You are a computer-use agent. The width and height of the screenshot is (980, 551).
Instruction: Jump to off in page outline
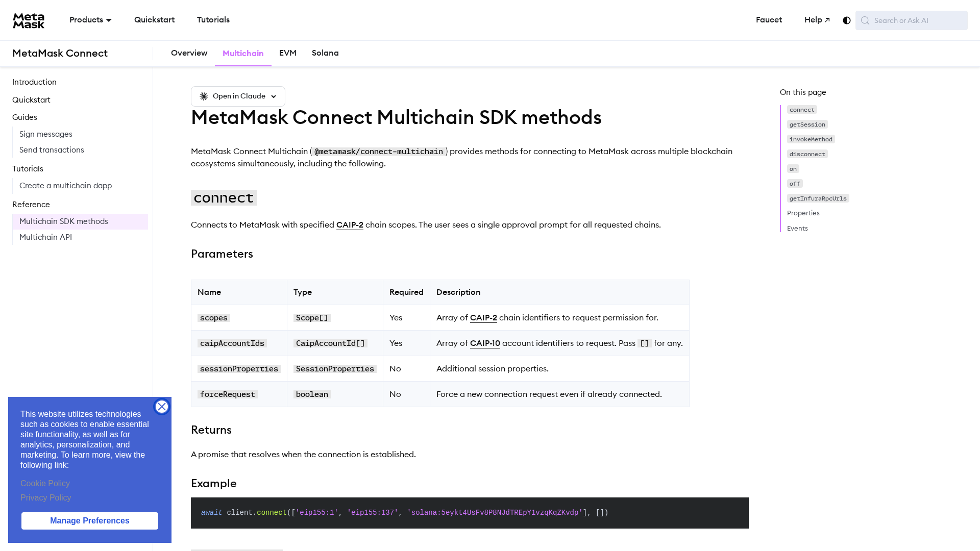795,184
